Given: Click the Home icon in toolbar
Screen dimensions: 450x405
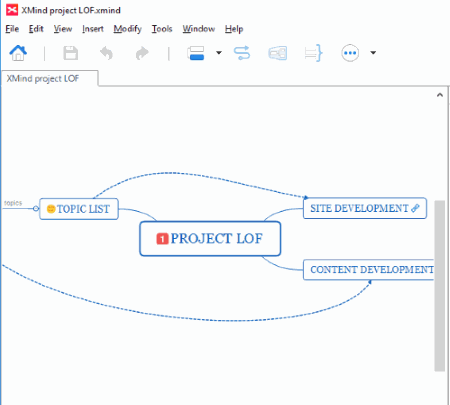Looking at the screenshot, I should [x=18, y=53].
